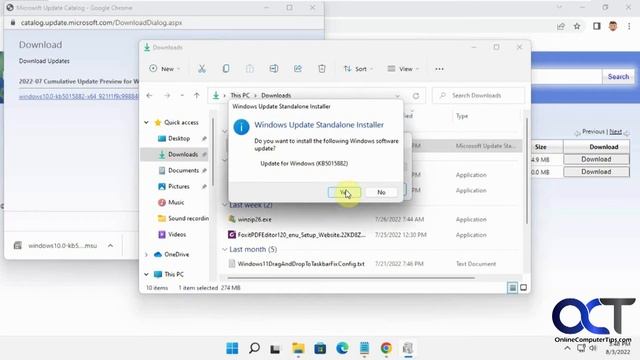Select Music in navigation pane
Image resolution: width=640 pixels, height=360 pixels.
pos(176,202)
